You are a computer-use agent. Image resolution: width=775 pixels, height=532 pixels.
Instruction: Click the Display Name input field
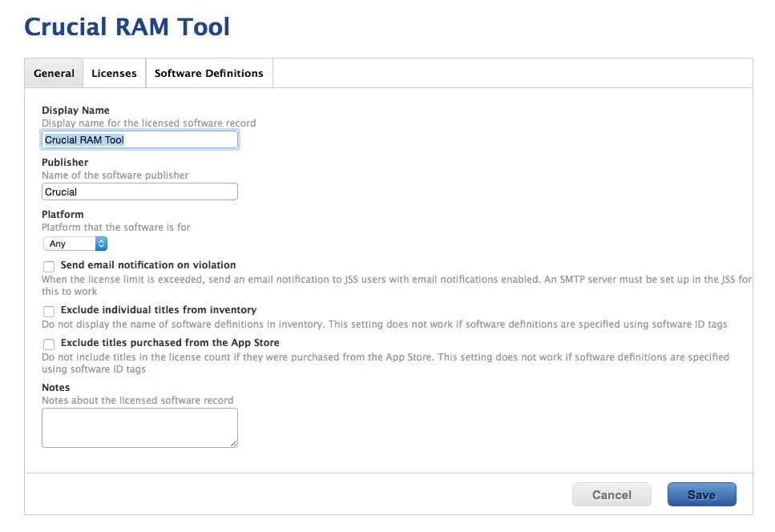(139, 139)
